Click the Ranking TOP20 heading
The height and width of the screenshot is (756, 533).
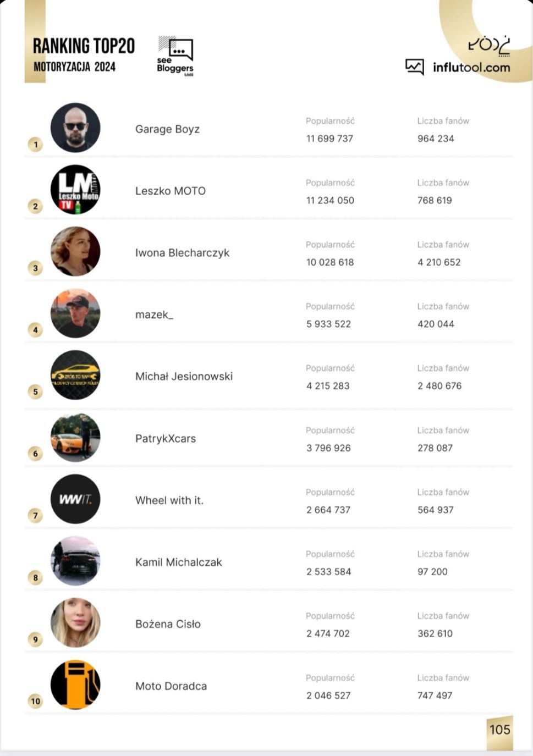pos(84,46)
